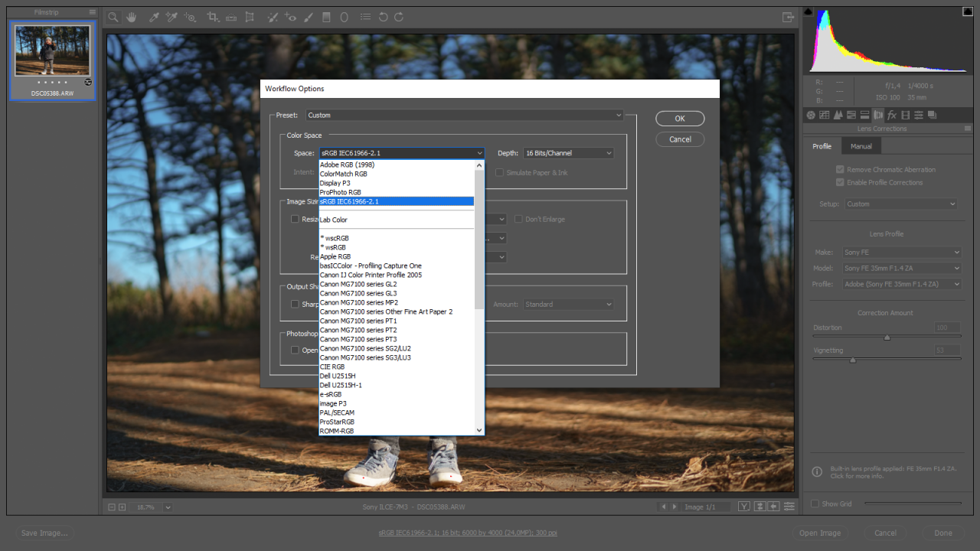Check Don't Enlarge option
This screenshot has height=551, width=980.
pyautogui.click(x=518, y=219)
